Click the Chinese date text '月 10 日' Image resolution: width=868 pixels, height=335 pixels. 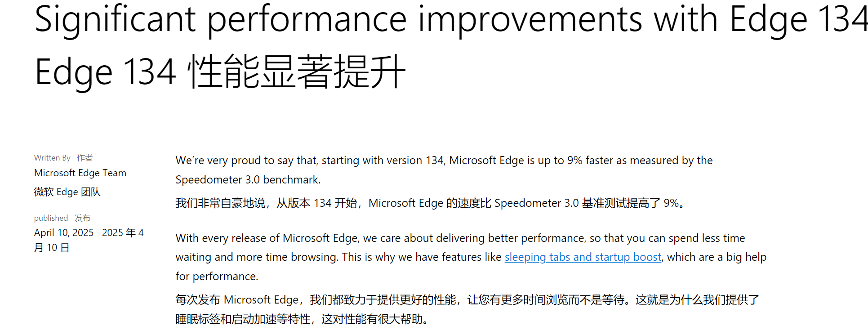52,248
